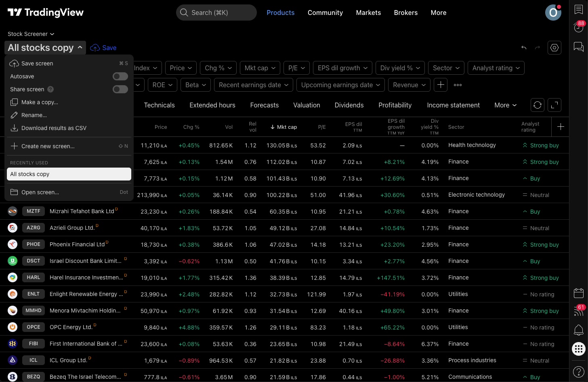Open the EPS dil growth filter
The image size is (588, 382).
[342, 68]
